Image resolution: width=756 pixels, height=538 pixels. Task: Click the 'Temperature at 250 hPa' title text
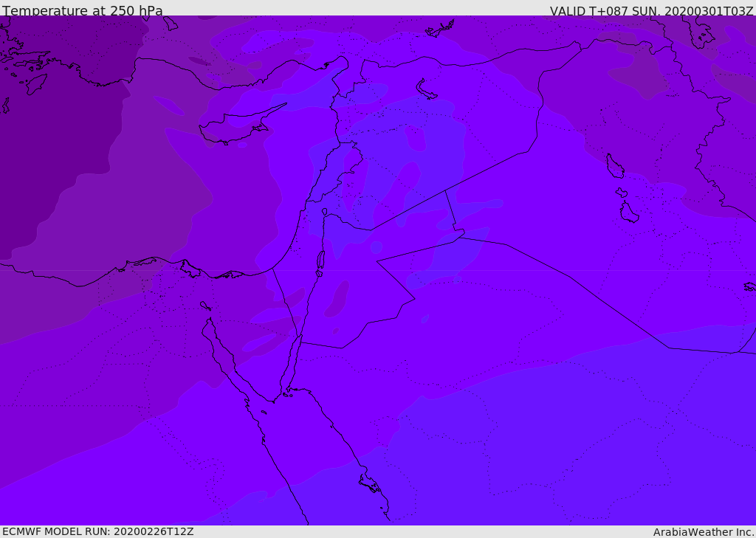[x=83, y=10]
